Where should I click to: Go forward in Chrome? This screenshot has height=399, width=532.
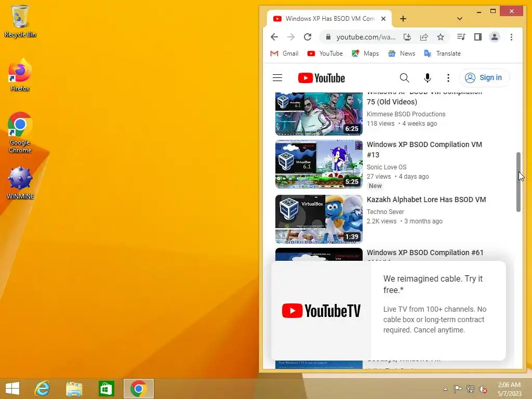pos(291,37)
